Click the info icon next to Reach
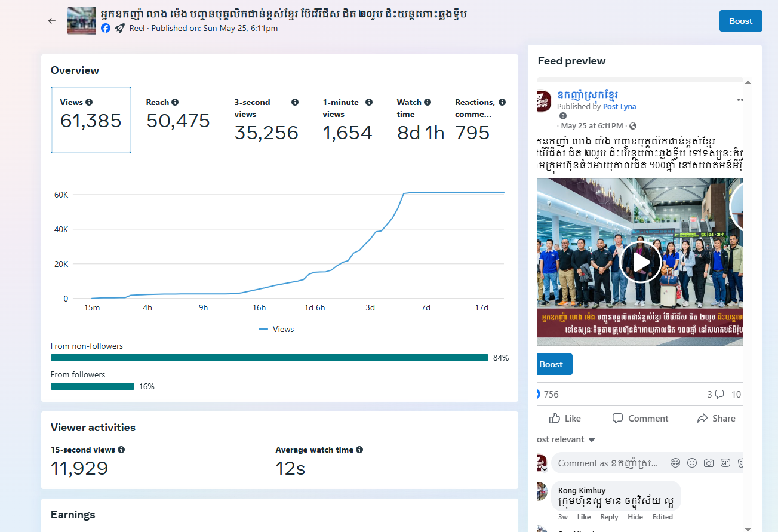The width and height of the screenshot is (778, 532). (x=175, y=102)
